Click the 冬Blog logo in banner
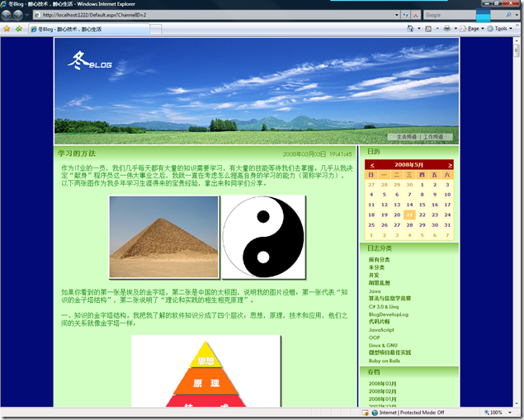This screenshot has width=524, height=420. 90,61
